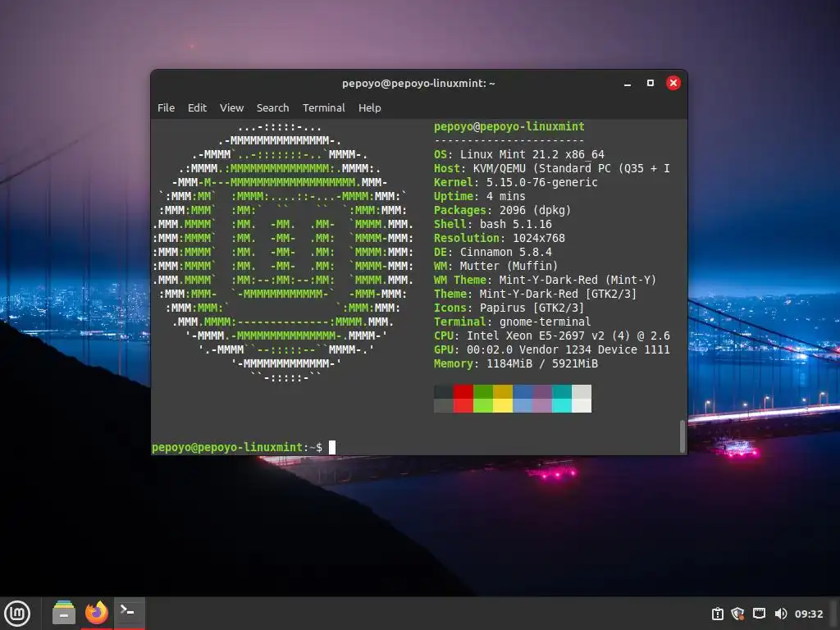Click the 'CPU: Intel Xeon E5-2697 v2' line
Screen dimensions: 840x630
click(x=552, y=336)
